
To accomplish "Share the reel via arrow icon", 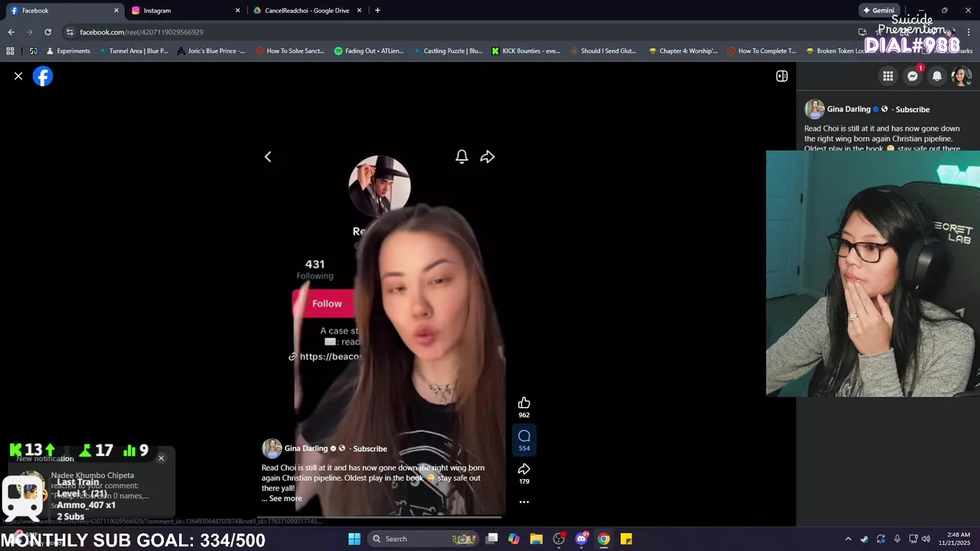I will pos(524,469).
